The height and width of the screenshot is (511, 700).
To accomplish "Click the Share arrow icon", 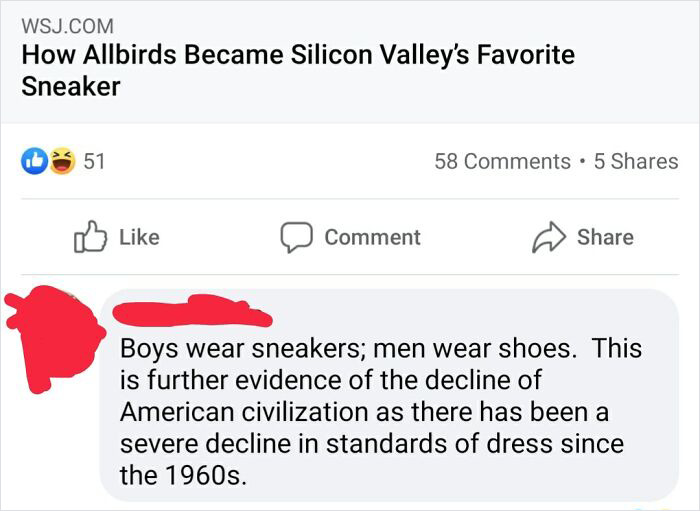I will (551, 237).
